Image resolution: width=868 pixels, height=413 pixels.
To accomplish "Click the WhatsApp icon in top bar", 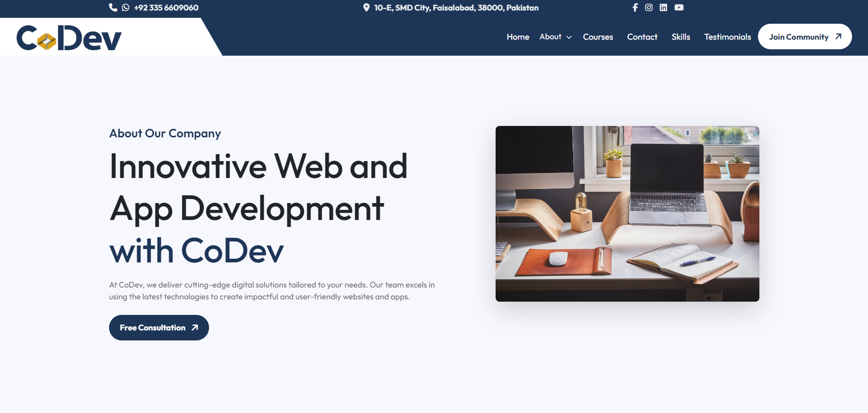I will click(125, 7).
